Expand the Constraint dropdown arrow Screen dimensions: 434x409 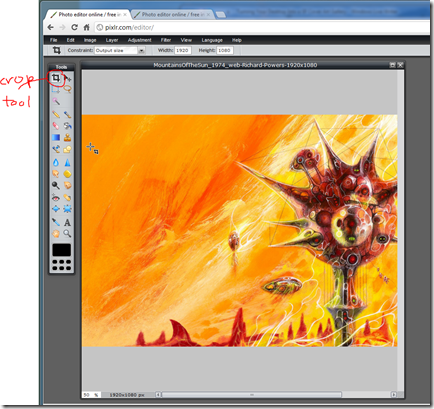[x=142, y=50]
